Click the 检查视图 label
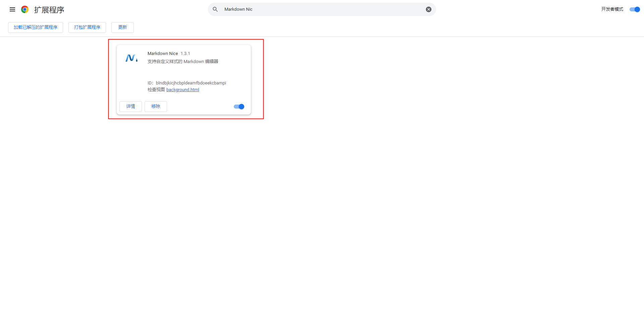The height and width of the screenshot is (314, 644). coord(156,90)
